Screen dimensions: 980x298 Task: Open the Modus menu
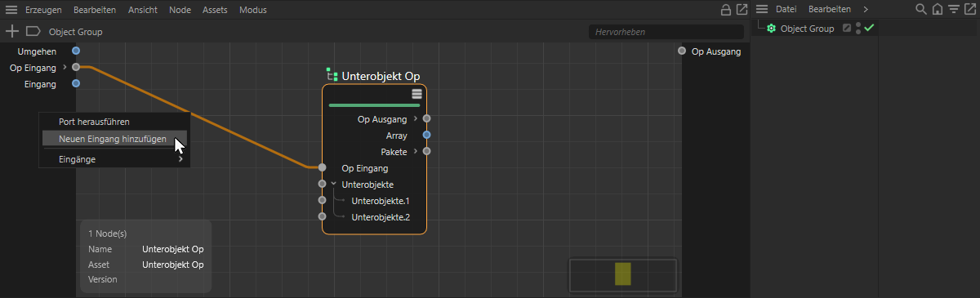click(x=253, y=10)
